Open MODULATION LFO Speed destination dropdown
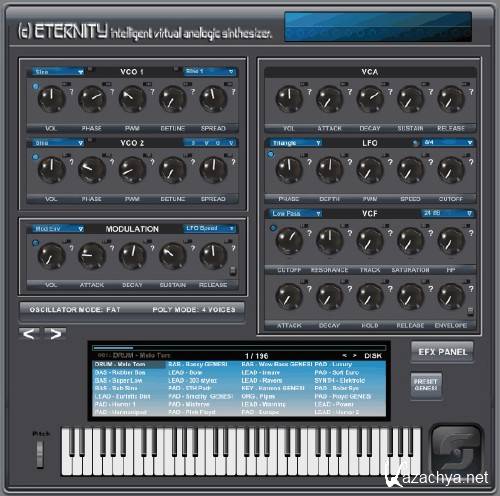Viewport: 500px width, 496px height. pyautogui.click(x=210, y=228)
